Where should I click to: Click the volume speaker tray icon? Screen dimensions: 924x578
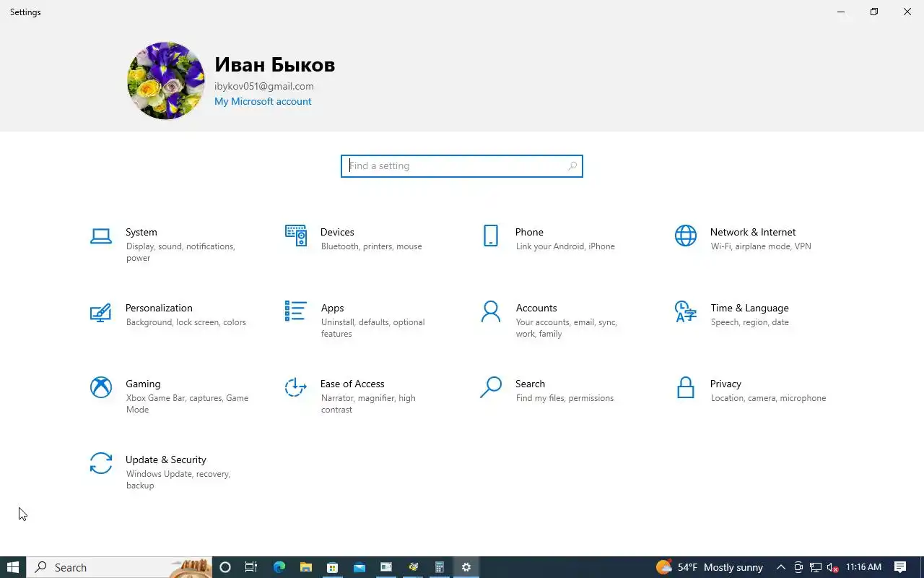(832, 567)
